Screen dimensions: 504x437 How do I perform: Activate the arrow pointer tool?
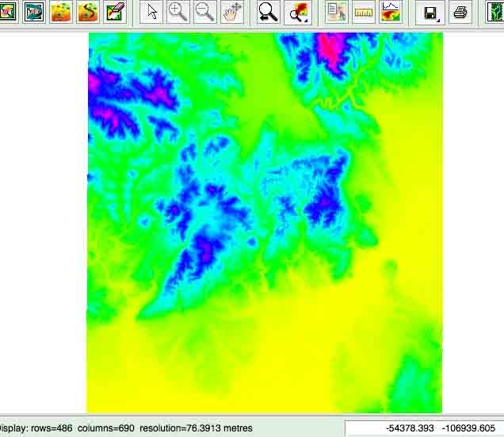[151, 12]
